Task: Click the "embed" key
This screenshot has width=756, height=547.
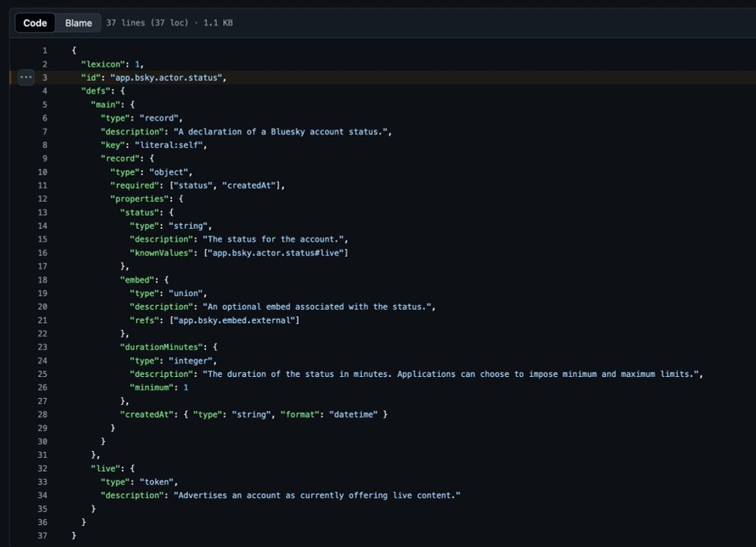Action: (137, 280)
